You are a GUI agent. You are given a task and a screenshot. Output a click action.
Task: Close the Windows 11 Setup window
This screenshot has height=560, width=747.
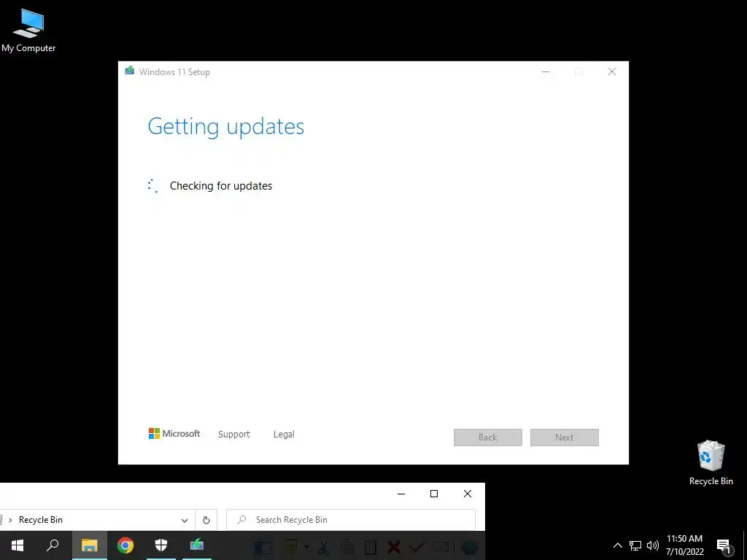[612, 72]
